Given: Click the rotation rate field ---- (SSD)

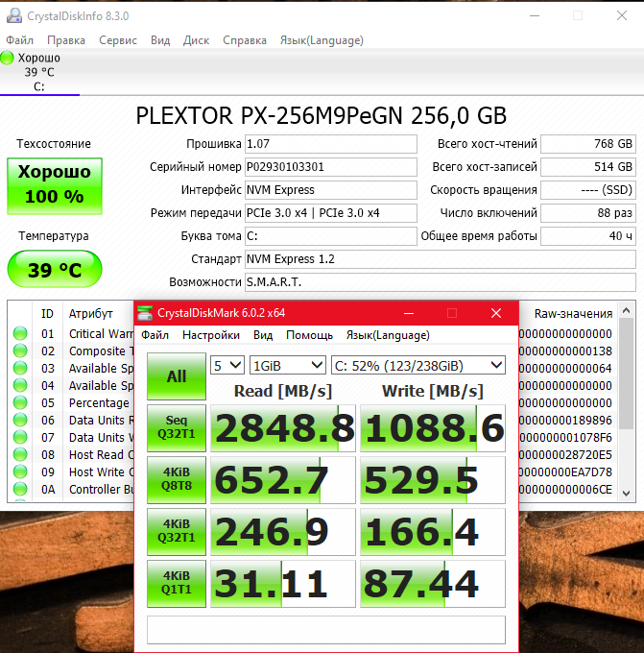Looking at the screenshot, I should 588,190.
